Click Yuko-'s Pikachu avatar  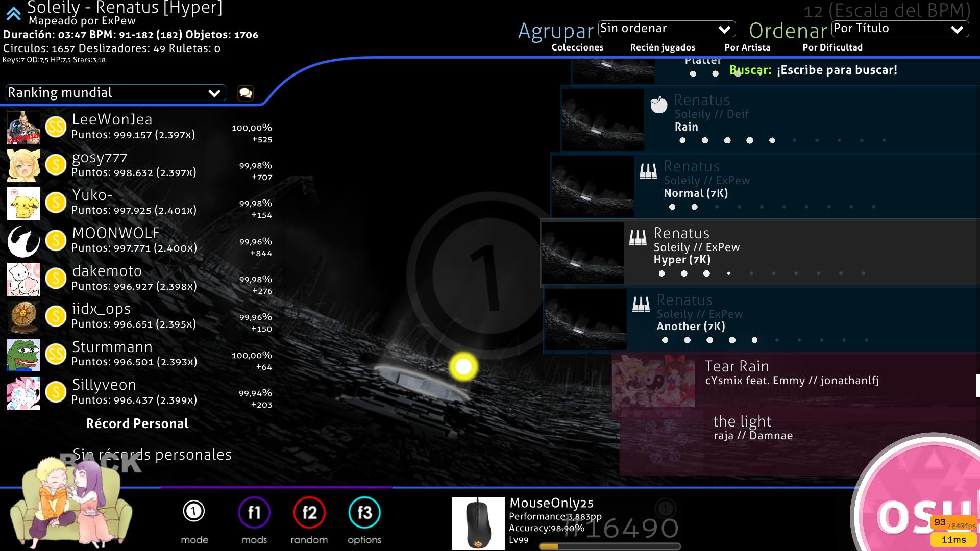click(23, 203)
